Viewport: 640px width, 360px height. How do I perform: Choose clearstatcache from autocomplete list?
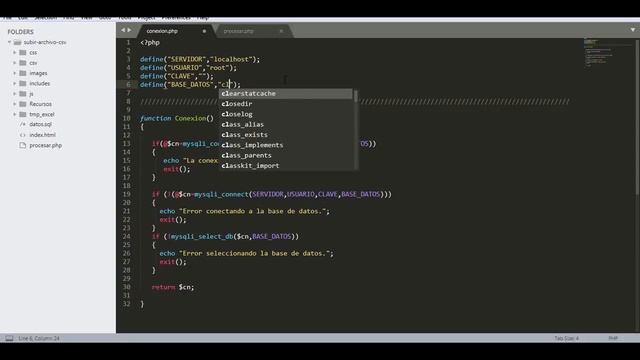(286, 93)
